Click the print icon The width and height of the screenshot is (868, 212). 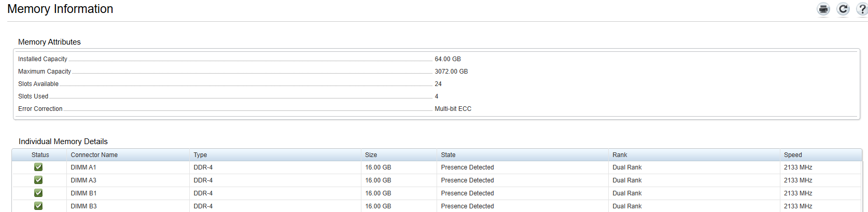(823, 9)
